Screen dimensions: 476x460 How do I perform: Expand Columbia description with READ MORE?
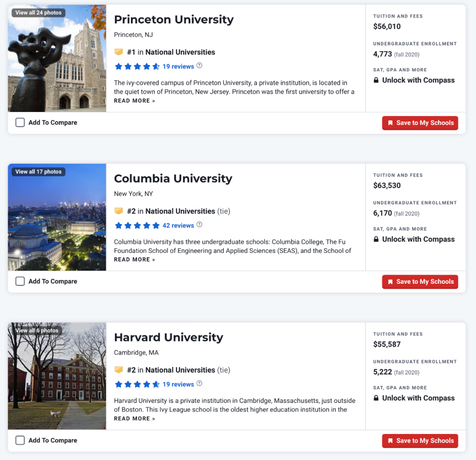pos(134,260)
